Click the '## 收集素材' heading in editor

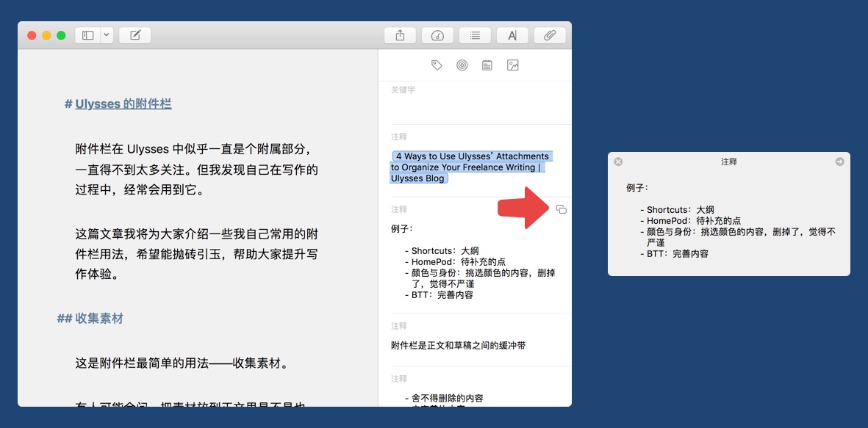tap(90, 319)
